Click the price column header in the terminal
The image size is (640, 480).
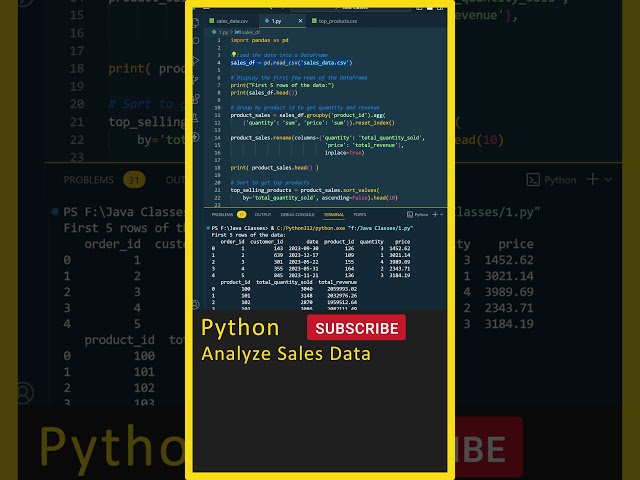(402, 242)
